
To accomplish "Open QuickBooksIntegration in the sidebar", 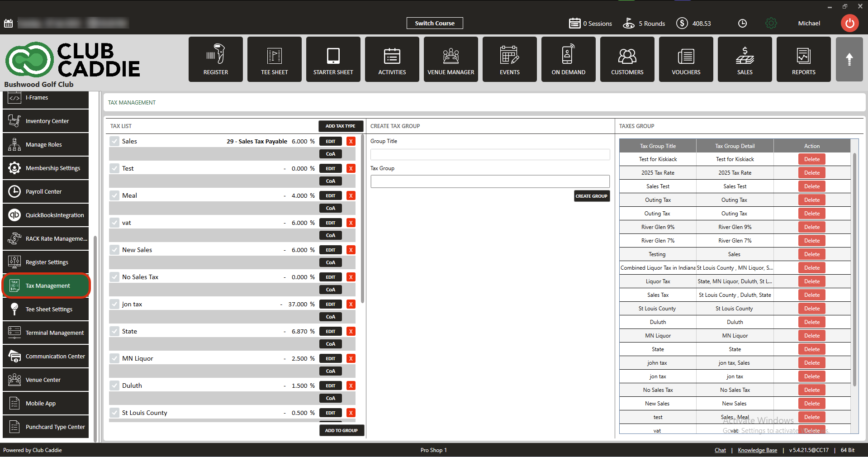I will [x=46, y=215].
